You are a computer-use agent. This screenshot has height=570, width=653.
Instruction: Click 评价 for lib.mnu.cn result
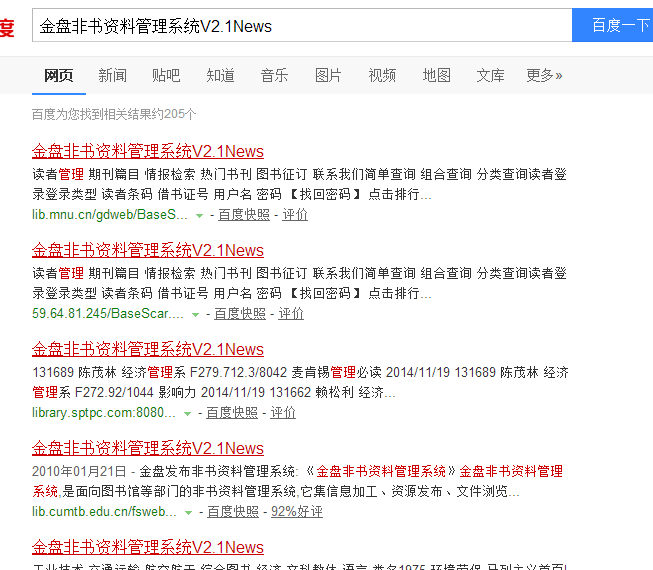point(295,214)
